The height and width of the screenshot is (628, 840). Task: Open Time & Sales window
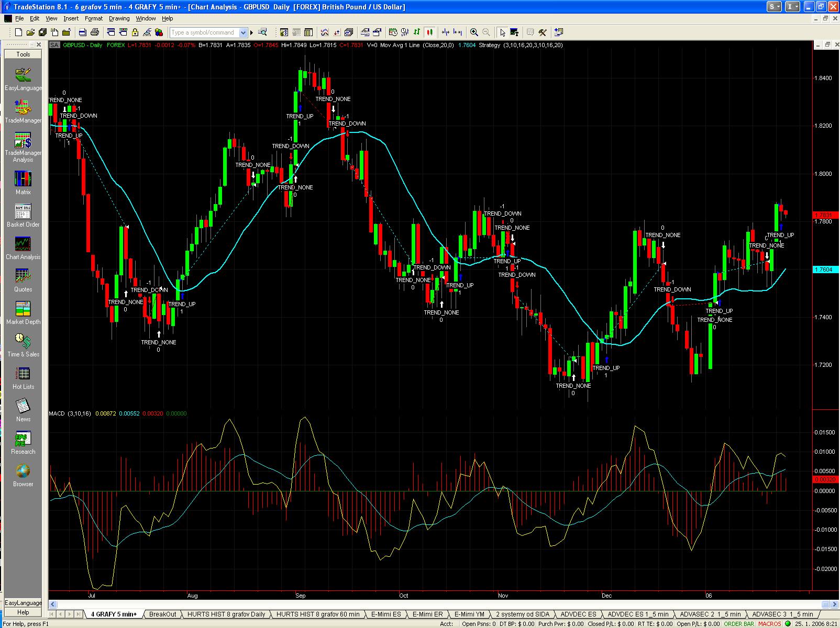23,345
